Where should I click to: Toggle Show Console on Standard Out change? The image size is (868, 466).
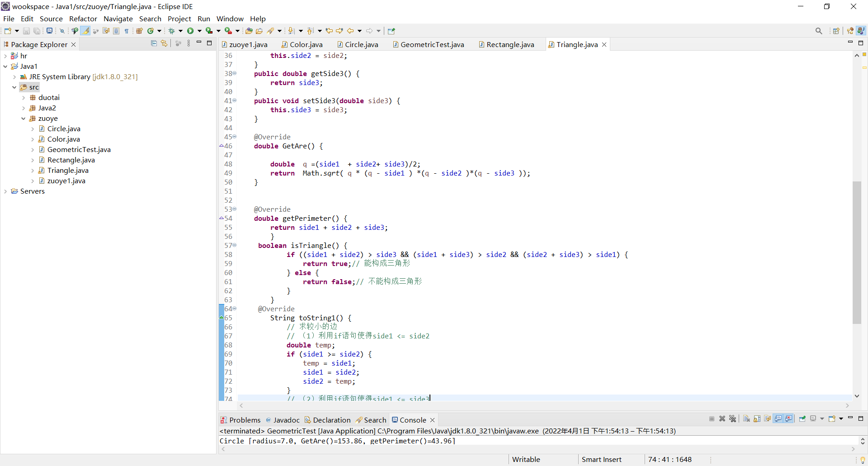[778, 418]
